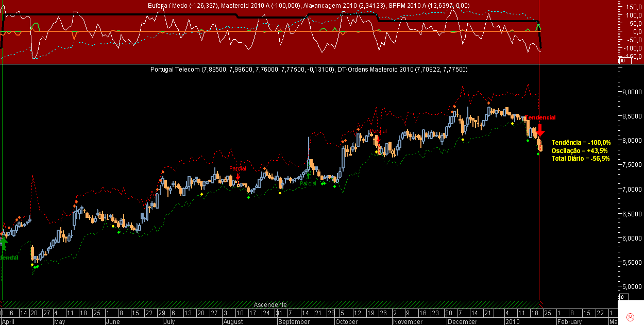Click the 9,000 price axis label

click(x=633, y=92)
